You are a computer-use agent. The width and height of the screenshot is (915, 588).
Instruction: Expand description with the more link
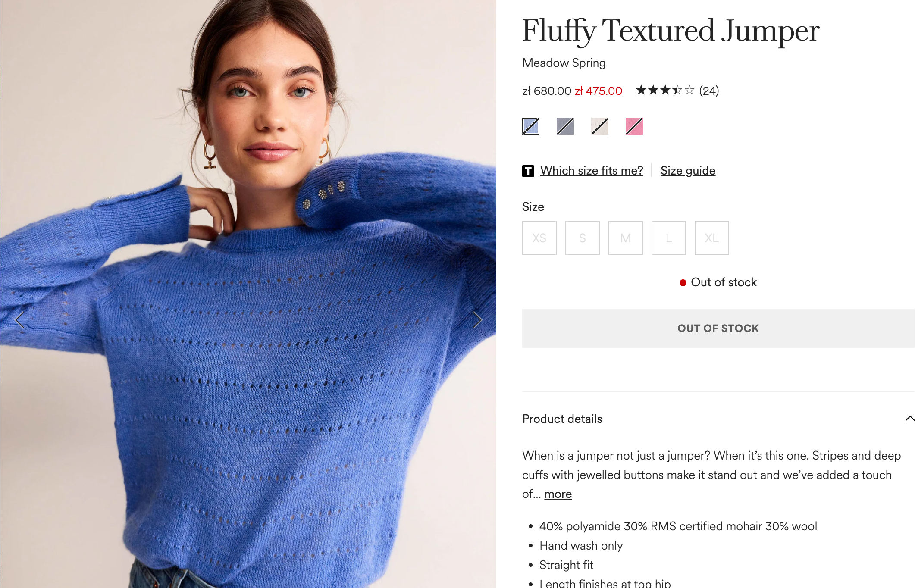pos(558,494)
